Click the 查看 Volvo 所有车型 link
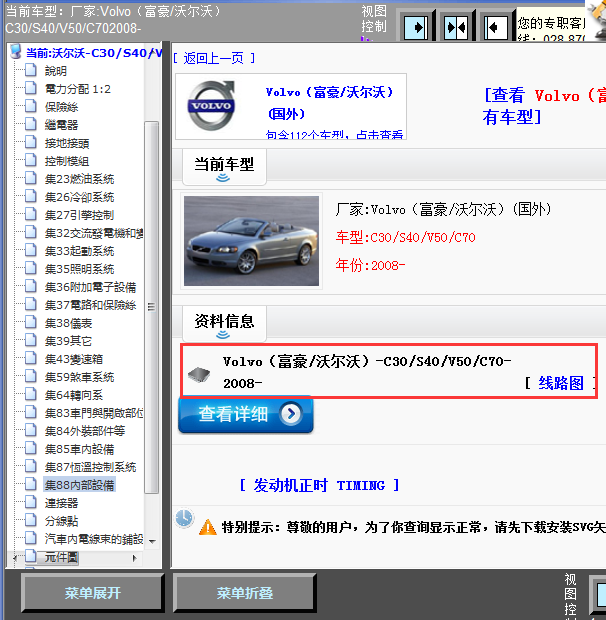606x620 pixels. pos(544,106)
